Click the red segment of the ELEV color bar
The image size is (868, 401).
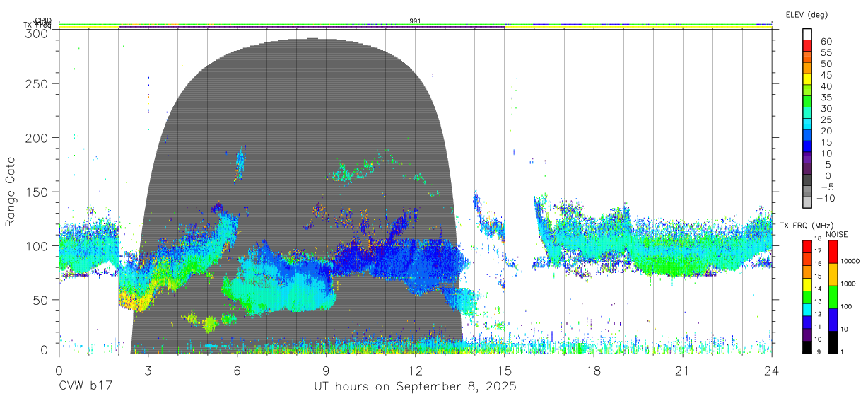click(x=808, y=46)
